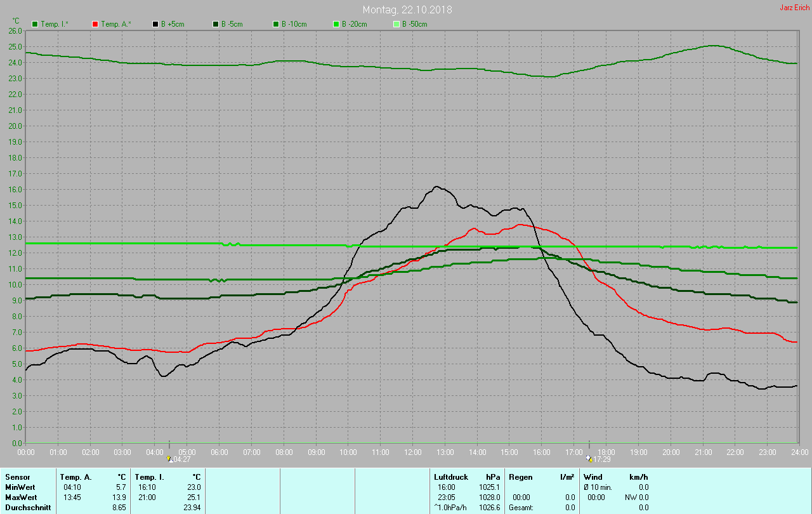Screen dimensions: 812x514
Task: Click the sunset icon at 17:29
Action: 589,459
